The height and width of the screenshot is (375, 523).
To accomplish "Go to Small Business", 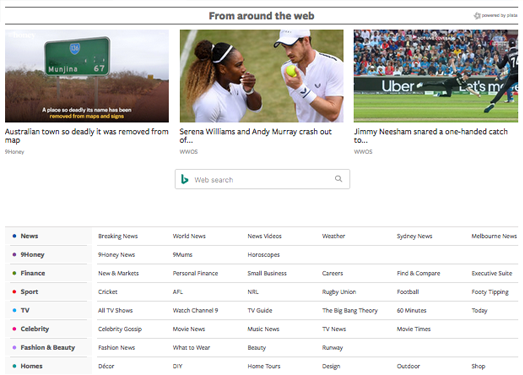I will pyautogui.click(x=267, y=273).
